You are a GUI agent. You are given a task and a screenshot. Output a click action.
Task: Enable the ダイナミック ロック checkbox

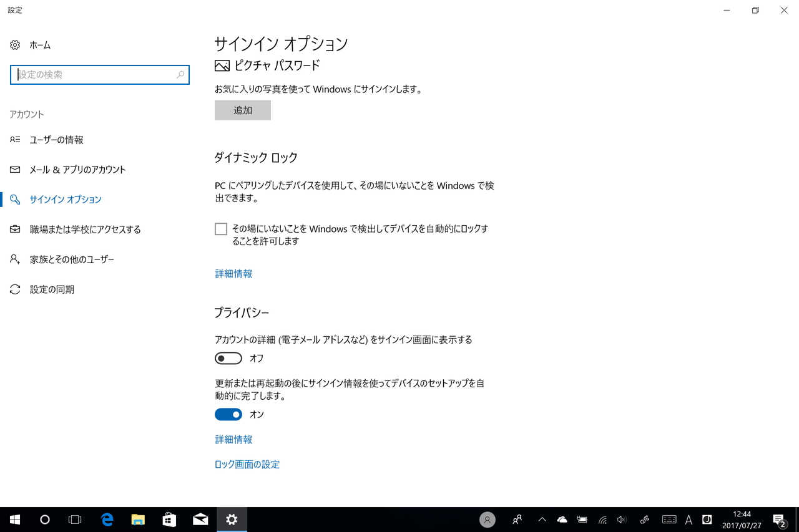tap(221, 228)
